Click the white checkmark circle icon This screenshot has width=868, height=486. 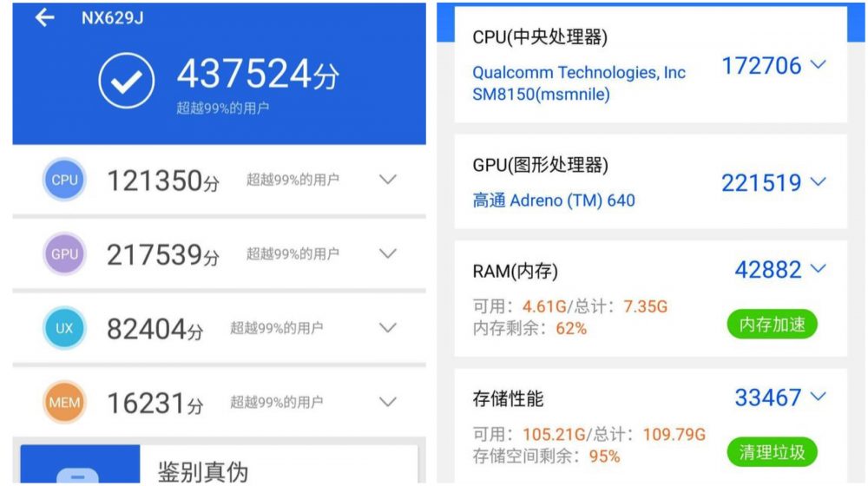(x=126, y=81)
